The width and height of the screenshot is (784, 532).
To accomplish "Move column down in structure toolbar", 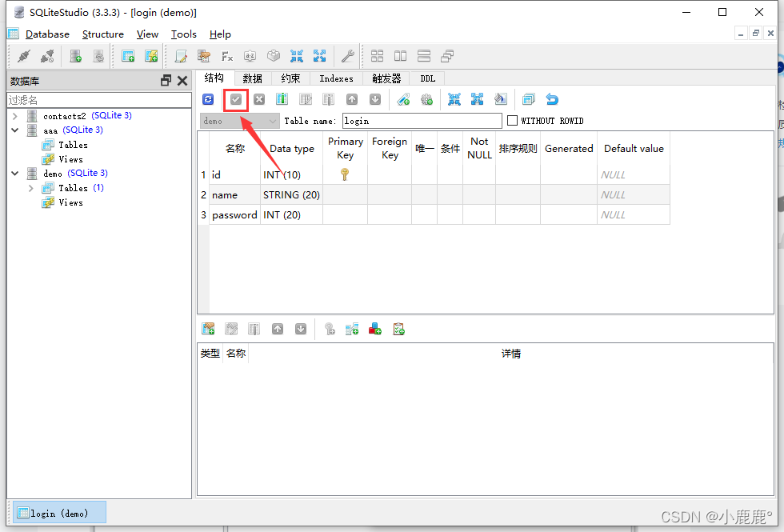I will (375, 99).
